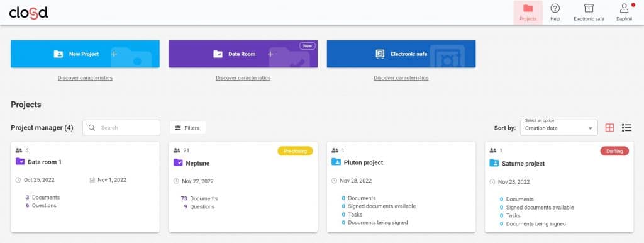Open the Help menu item
This screenshot has width=644, height=243.
555,13
